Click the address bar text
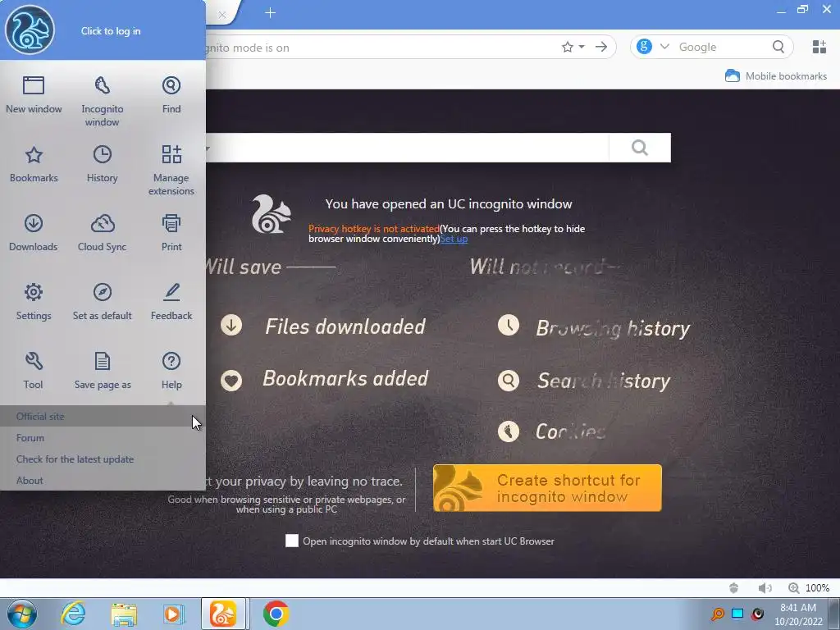The width and height of the screenshot is (840, 630). (248, 48)
